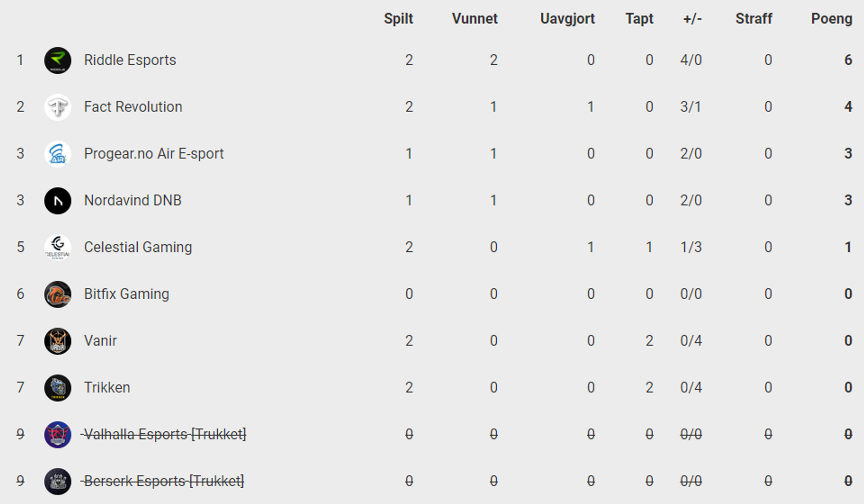Open the Bitfix Gaming logo icon

coord(58,294)
